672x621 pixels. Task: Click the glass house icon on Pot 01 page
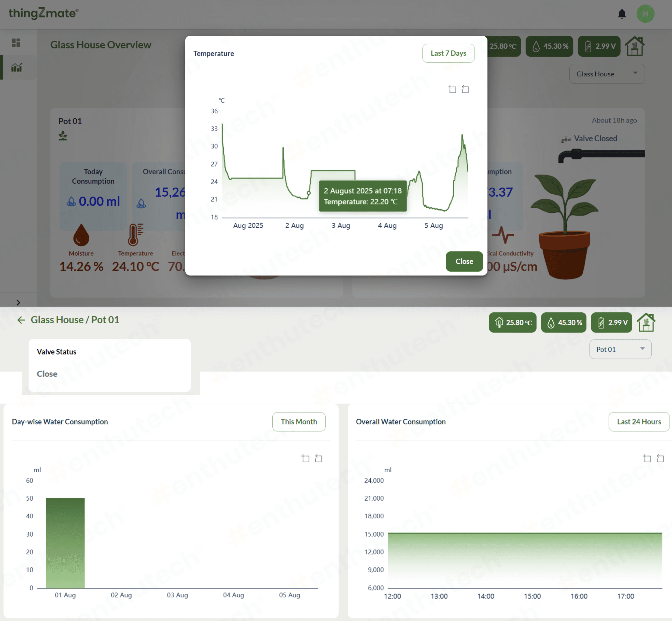tap(646, 322)
